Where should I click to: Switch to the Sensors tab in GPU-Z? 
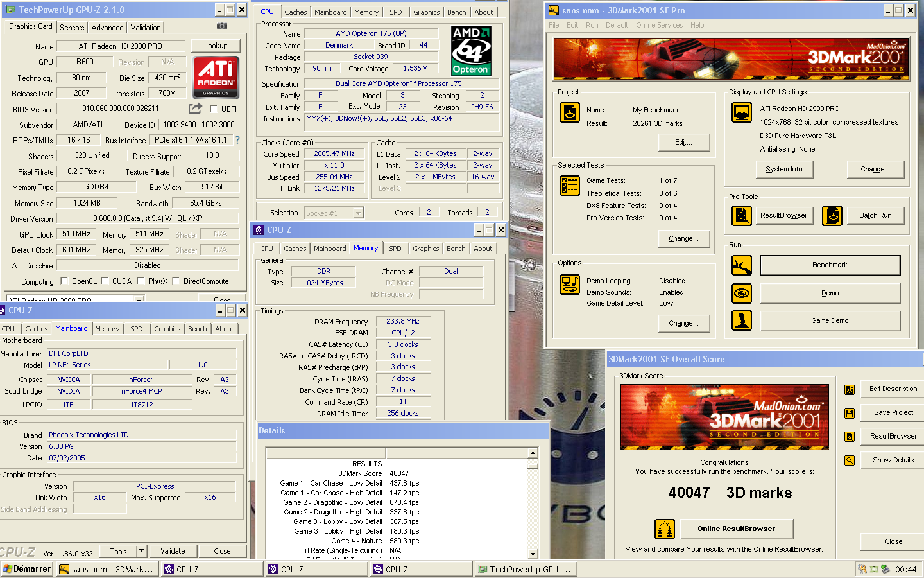coord(72,28)
